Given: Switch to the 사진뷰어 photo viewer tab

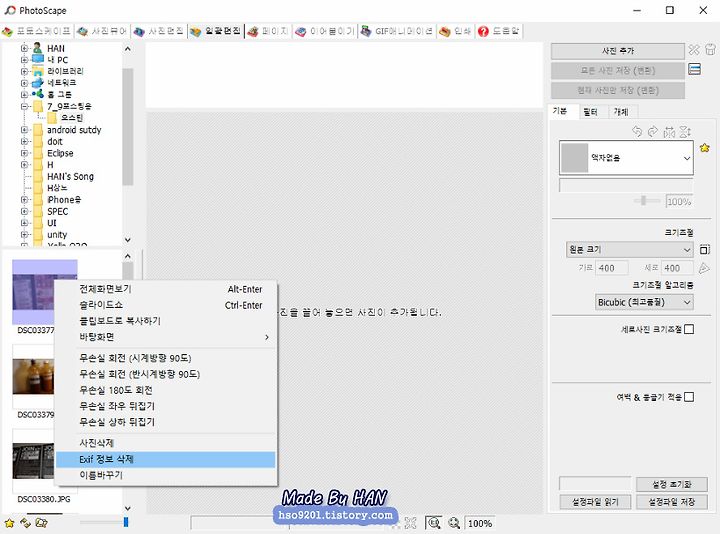Looking at the screenshot, I should [x=102, y=31].
